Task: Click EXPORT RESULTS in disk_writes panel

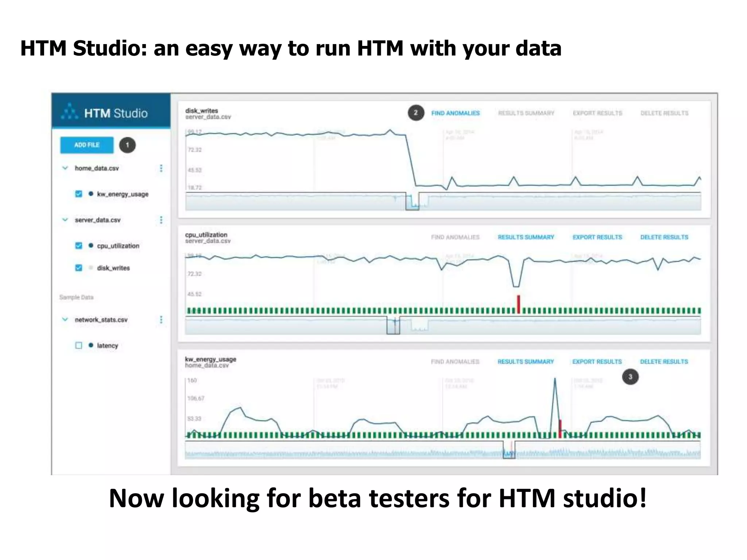Action: (x=597, y=113)
